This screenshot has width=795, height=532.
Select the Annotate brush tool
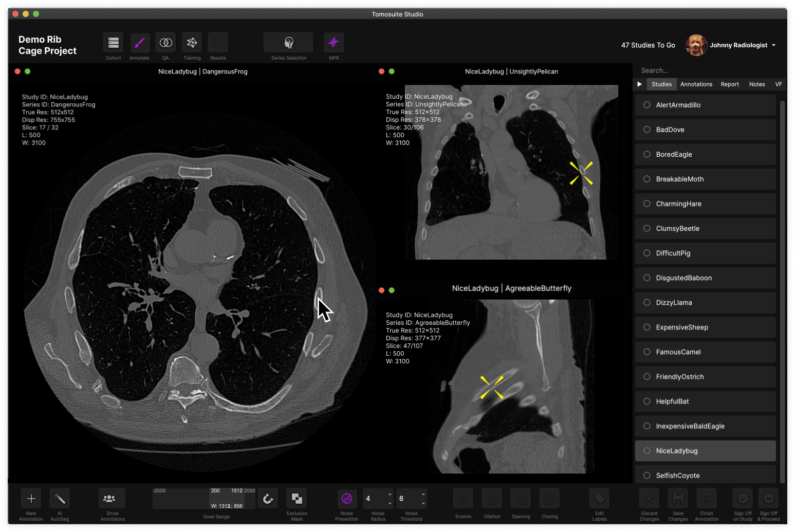click(139, 43)
